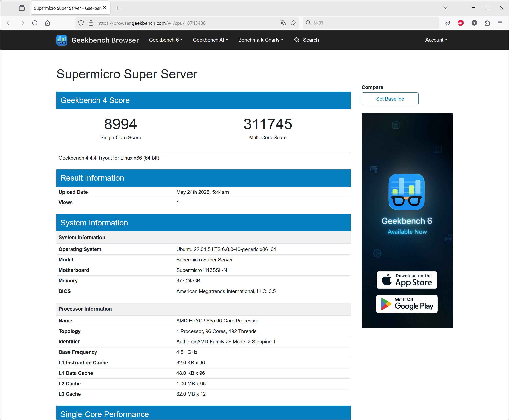
Task: Go to Firefox home page icon
Action: 47,23
